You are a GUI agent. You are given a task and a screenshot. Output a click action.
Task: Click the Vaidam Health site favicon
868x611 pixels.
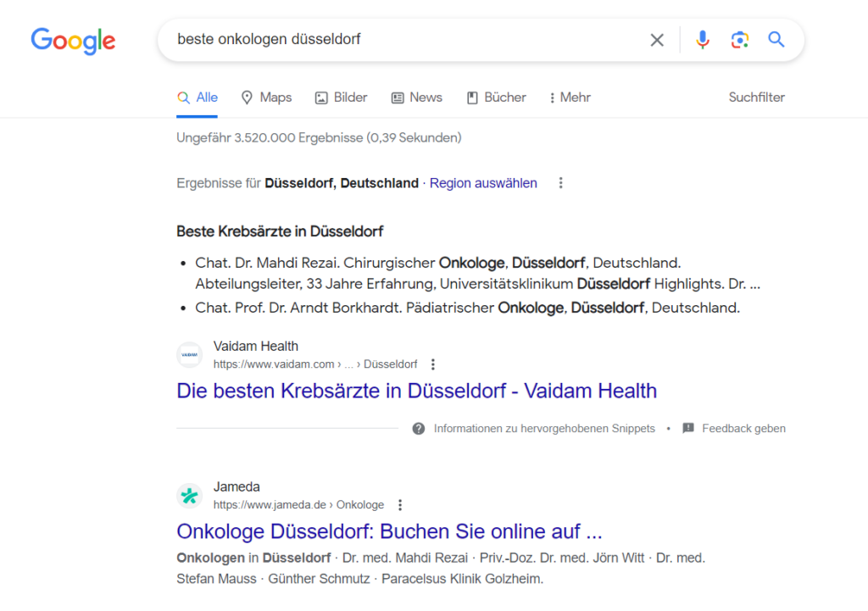pos(189,355)
